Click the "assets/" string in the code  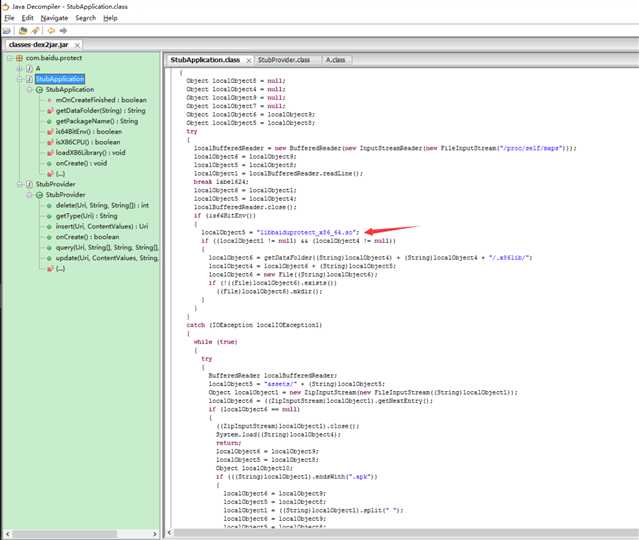click(280, 384)
